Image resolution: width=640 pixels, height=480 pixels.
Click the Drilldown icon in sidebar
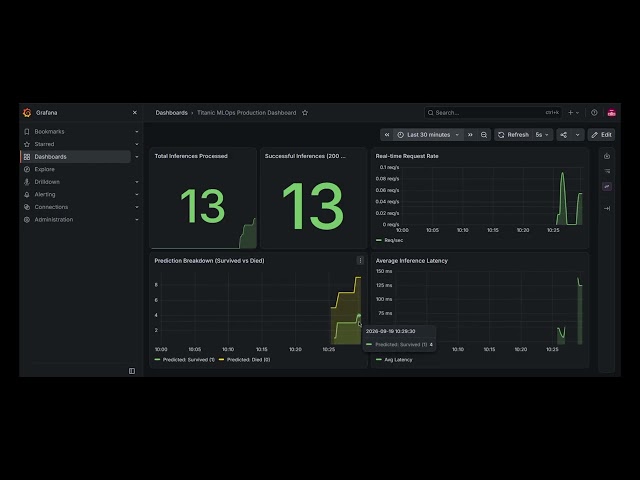click(27, 182)
